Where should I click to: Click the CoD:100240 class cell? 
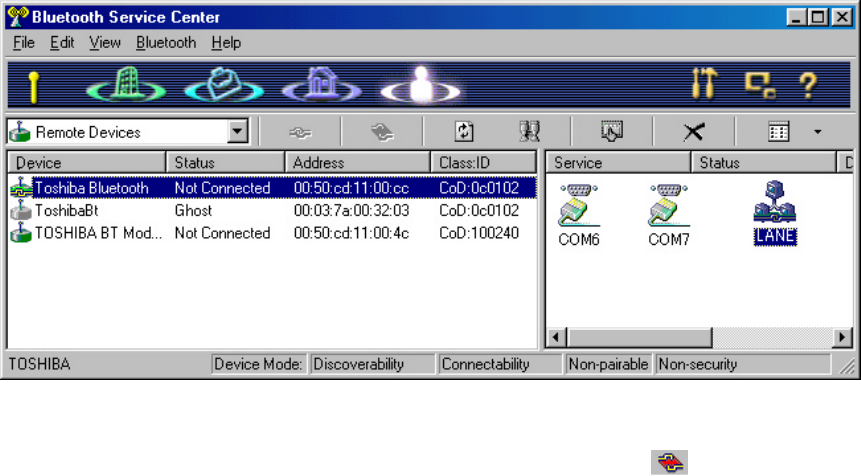(479, 233)
